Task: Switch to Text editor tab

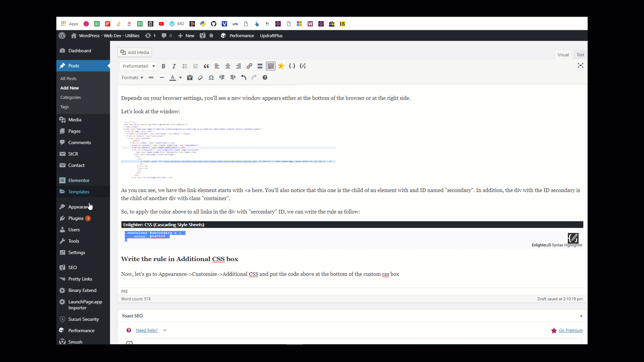Action: point(580,54)
